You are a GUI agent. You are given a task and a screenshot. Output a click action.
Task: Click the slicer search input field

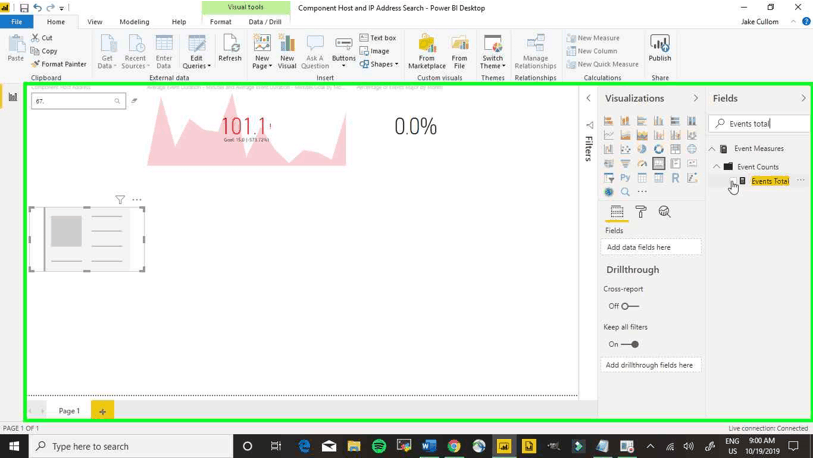tap(78, 101)
